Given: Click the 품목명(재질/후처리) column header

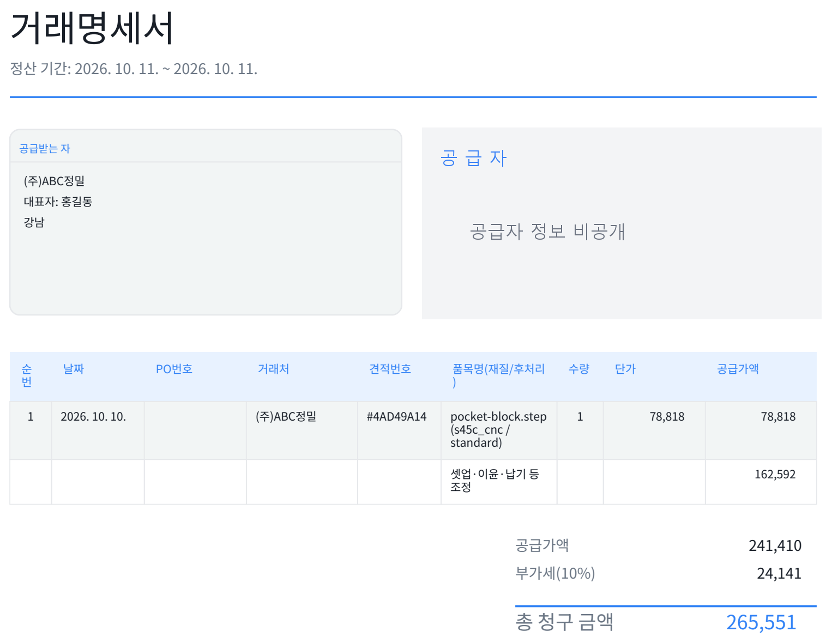Looking at the screenshot, I should 498,375.
